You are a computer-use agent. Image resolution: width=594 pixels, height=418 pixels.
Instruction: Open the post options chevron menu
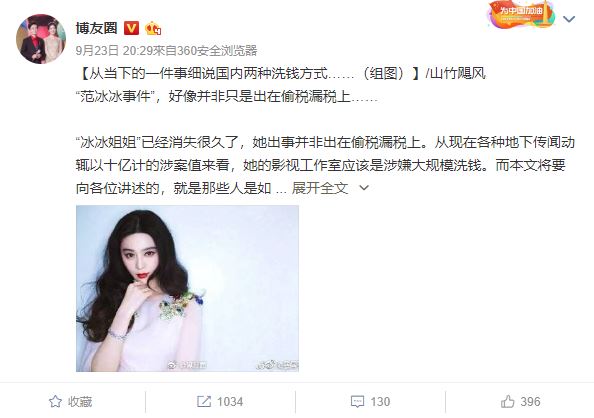coord(569,19)
